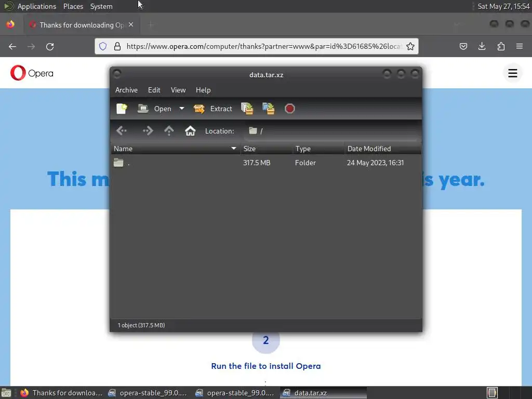Open the Firefox downloads panel
The image size is (532, 399).
tap(482, 46)
